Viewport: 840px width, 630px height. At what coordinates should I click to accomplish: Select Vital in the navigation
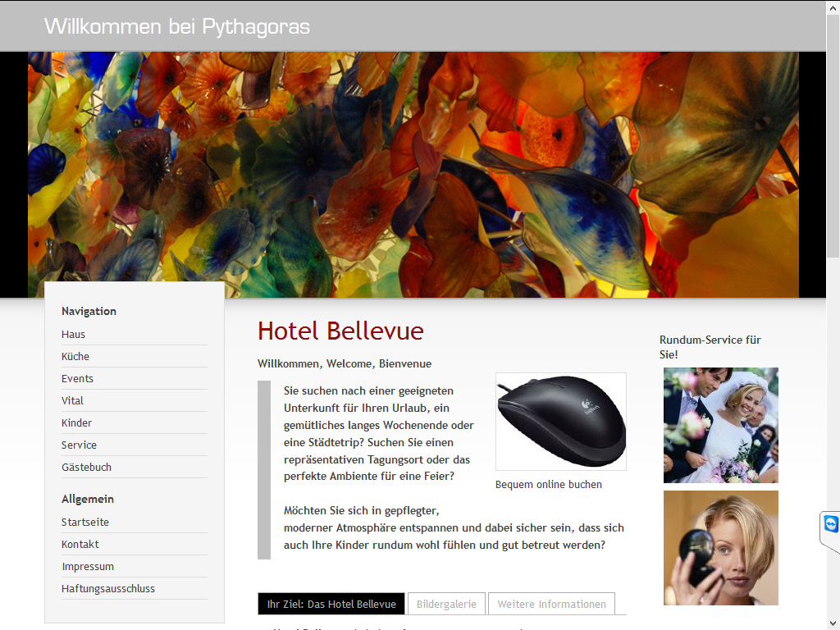[72, 400]
